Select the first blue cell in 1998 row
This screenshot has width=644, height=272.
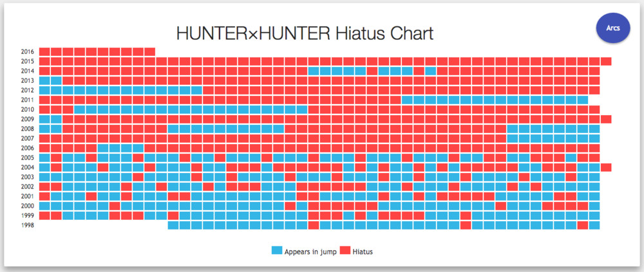173,225
